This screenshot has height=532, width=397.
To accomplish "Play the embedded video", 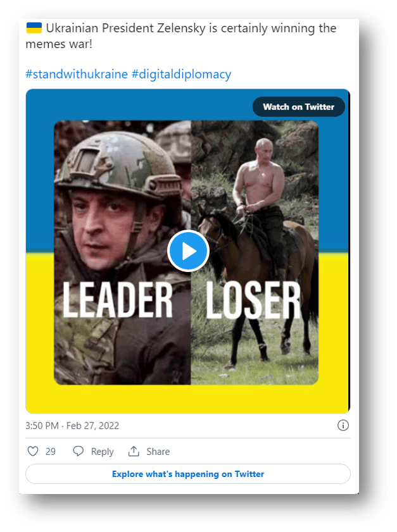I will tap(188, 251).
